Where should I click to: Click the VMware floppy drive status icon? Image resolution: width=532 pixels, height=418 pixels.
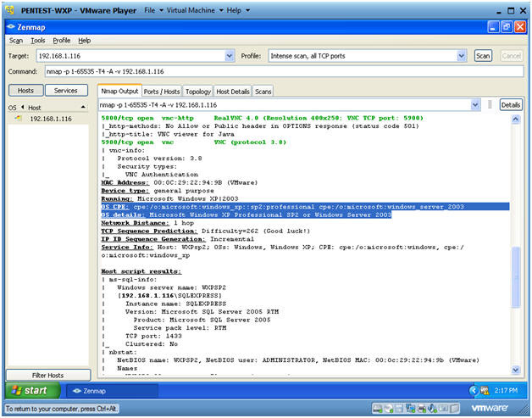click(x=399, y=408)
